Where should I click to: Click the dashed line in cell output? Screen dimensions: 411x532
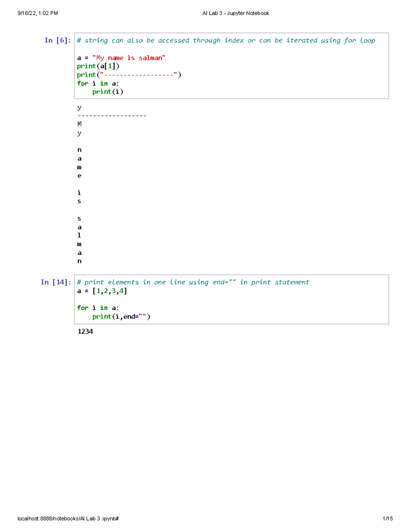(112, 116)
